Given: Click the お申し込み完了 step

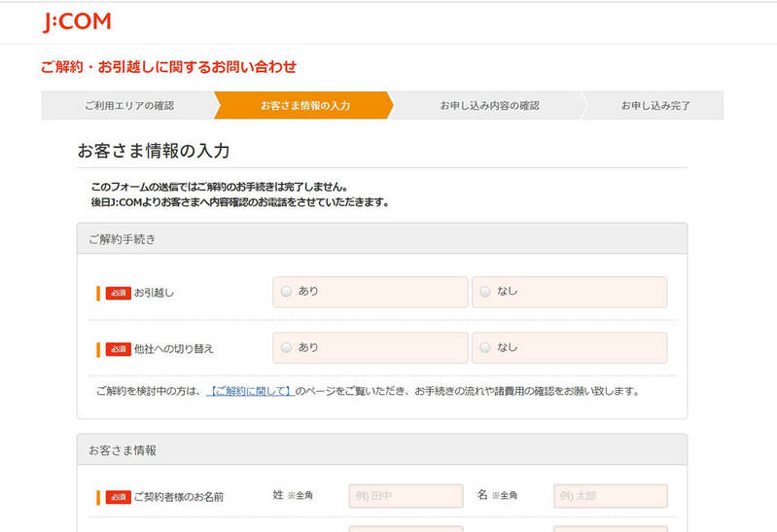Looking at the screenshot, I should (655, 105).
